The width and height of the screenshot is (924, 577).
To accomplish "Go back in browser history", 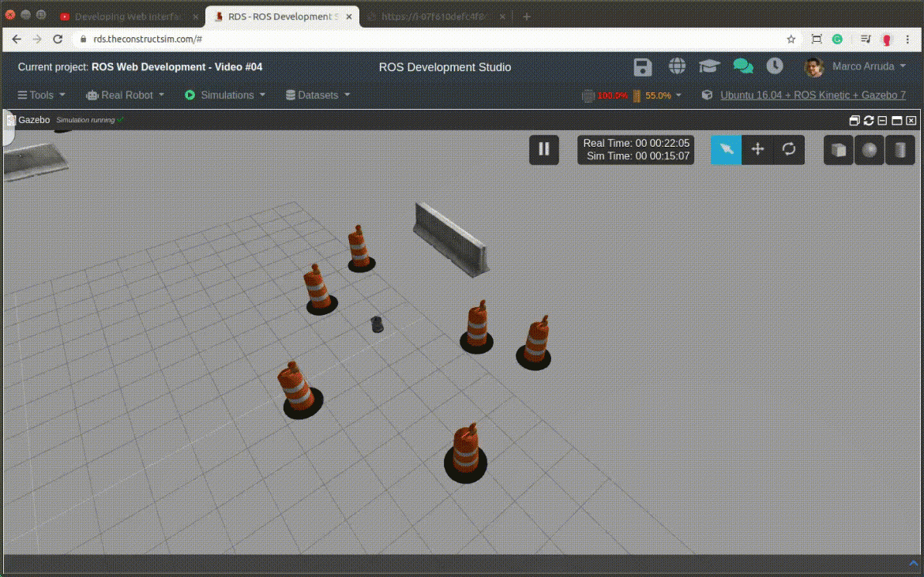I will tap(17, 39).
